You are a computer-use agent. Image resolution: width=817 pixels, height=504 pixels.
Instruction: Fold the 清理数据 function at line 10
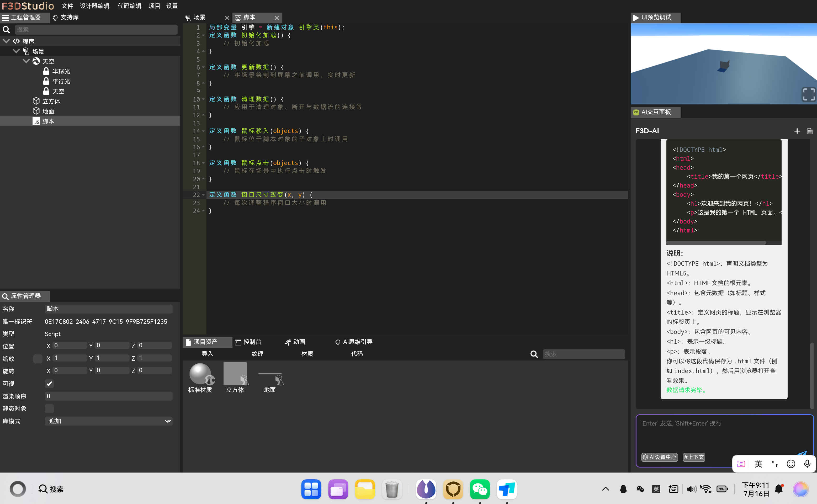[x=203, y=99]
